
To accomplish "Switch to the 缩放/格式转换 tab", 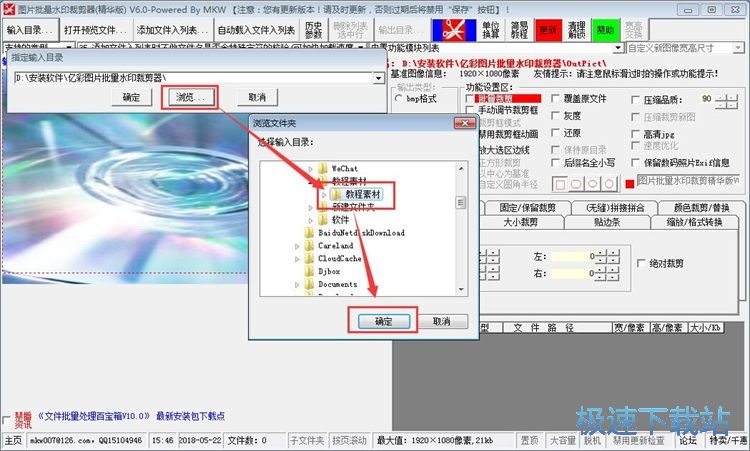I will [x=695, y=222].
